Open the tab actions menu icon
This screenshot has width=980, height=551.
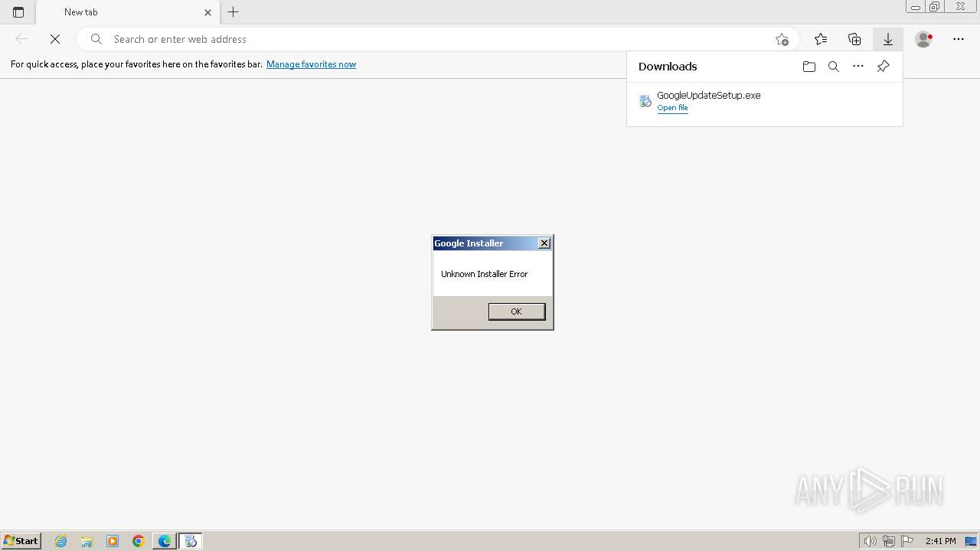[18, 12]
